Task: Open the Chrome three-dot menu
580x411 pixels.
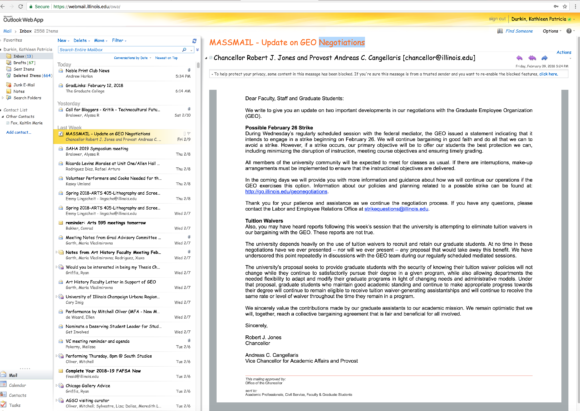Action: pyautogui.click(x=576, y=6)
